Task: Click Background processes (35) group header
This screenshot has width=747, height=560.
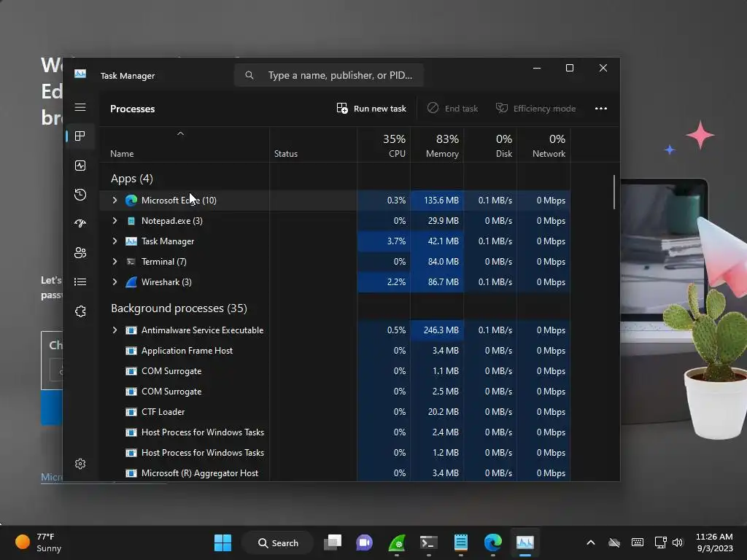Action: (x=179, y=308)
